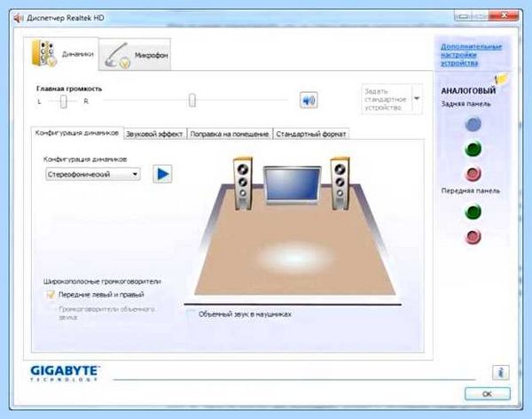
Task: Enable Объемный звук в наушниках checkbox
Action: 191,314
